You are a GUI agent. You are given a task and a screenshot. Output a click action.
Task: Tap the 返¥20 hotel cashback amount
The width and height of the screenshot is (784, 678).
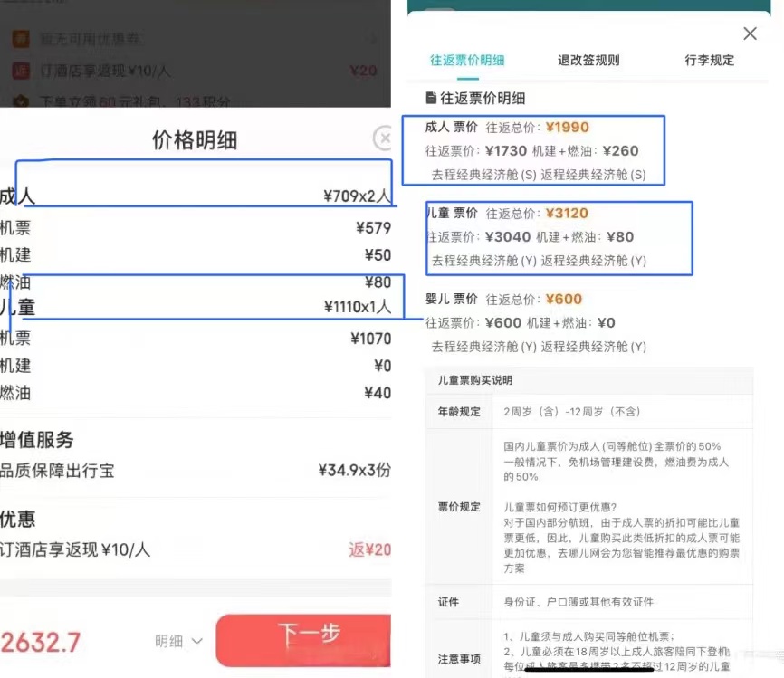[x=369, y=549]
